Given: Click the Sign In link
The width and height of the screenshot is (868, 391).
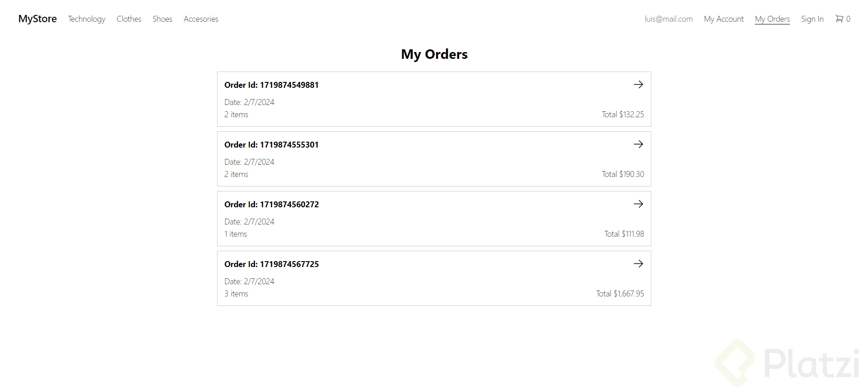Looking at the screenshot, I should coord(812,19).
